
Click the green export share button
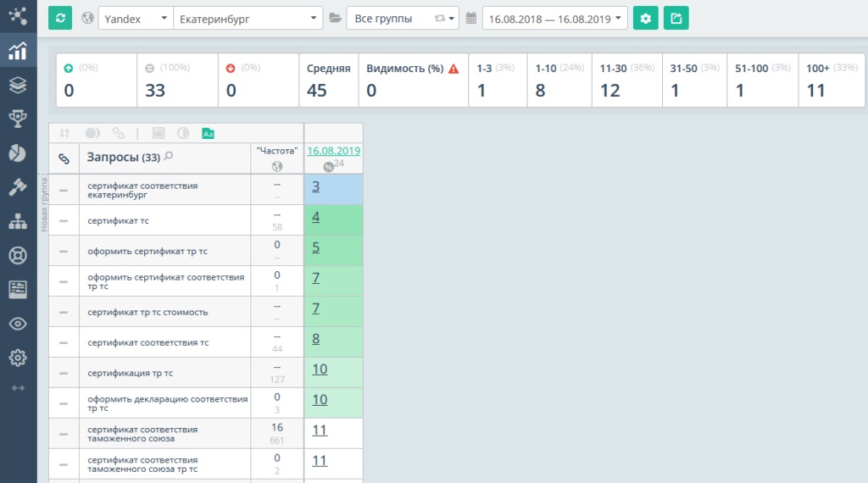(x=676, y=18)
